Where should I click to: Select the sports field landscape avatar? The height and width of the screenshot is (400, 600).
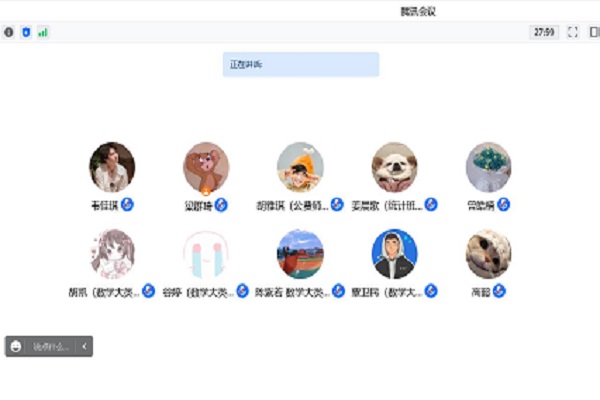pos(300,254)
